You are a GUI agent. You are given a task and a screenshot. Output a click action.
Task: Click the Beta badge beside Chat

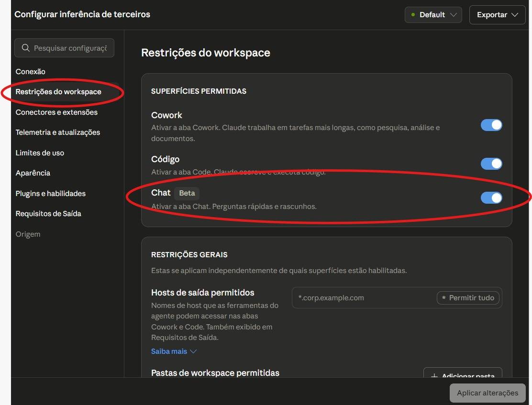pyautogui.click(x=187, y=193)
